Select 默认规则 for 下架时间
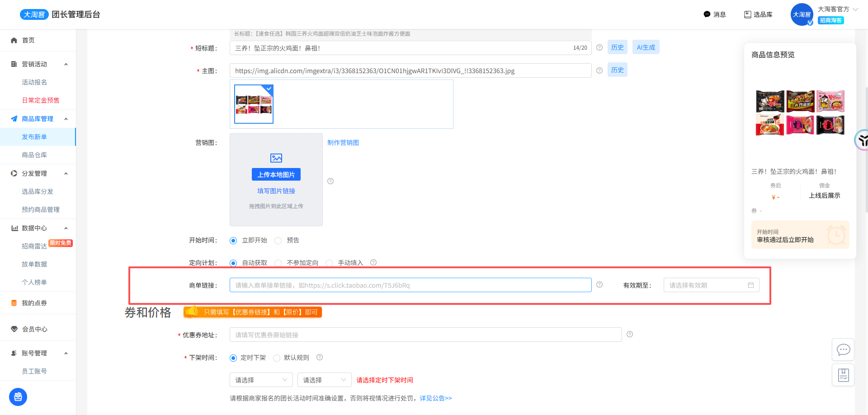The width and height of the screenshot is (868, 415). 277,358
